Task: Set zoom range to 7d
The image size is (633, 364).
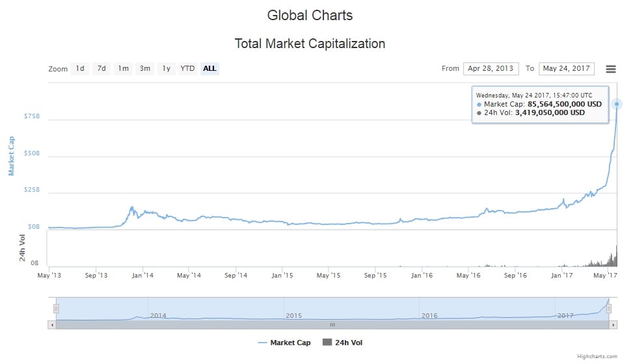Action: (101, 68)
